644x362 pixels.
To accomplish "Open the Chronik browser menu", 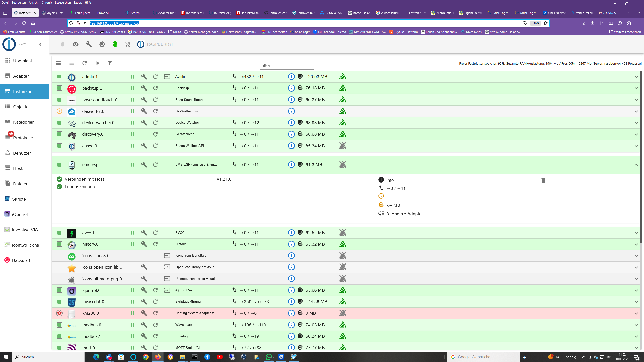I will [x=47, y=3].
